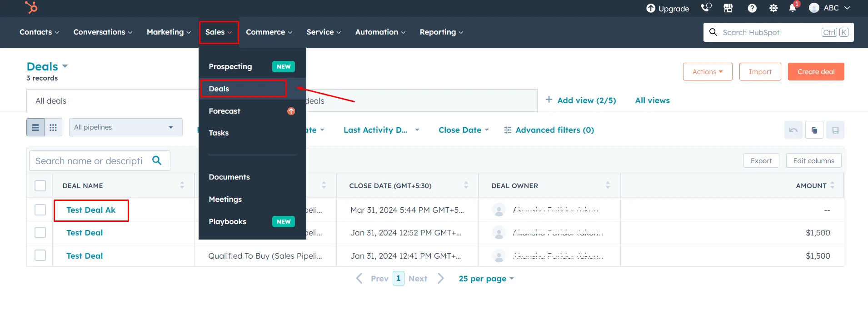The image size is (868, 320).
Task: Click the deal search magnifier icon
Action: click(x=157, y=160)
